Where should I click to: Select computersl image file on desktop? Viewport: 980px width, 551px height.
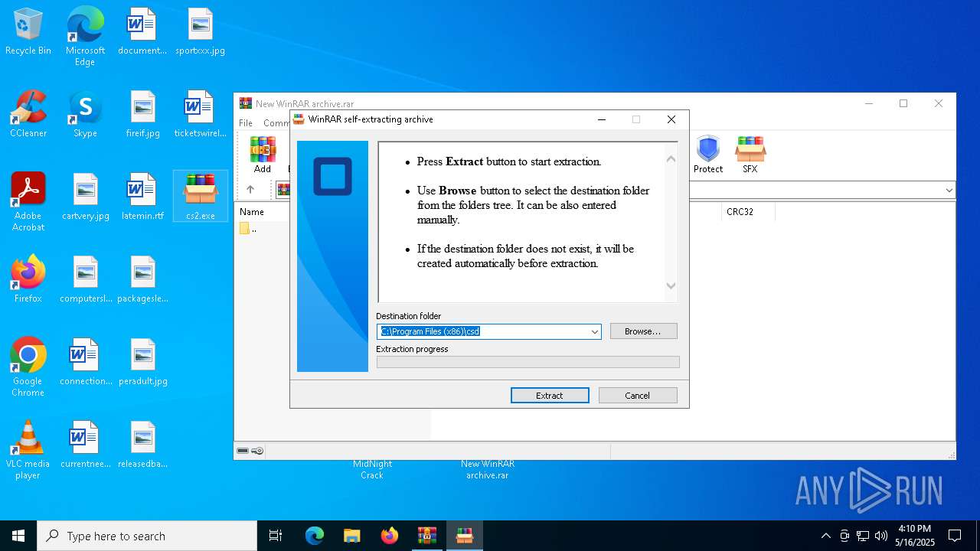(x=85, y=280)
